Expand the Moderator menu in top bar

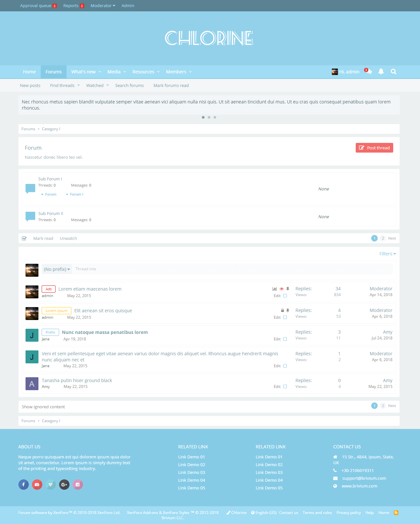(x=103, y=6)
